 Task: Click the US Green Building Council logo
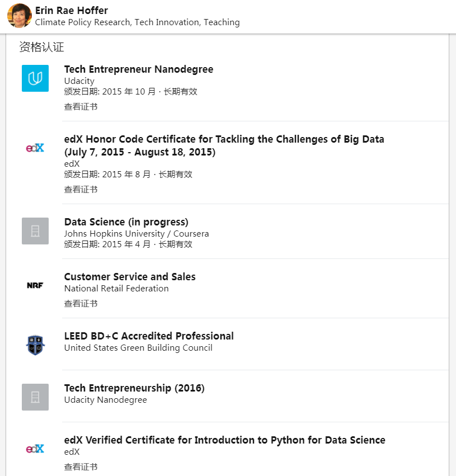[35, 345]
